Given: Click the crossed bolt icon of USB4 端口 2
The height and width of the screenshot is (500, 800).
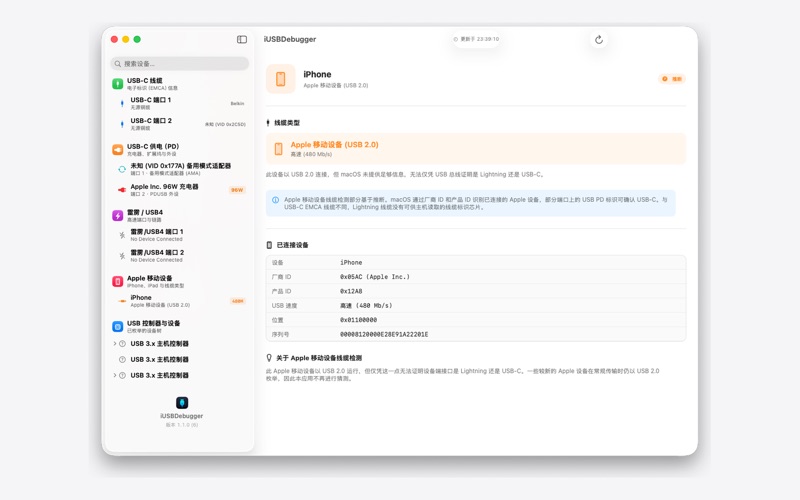Looking at the screenshot, I should [122, 256].
